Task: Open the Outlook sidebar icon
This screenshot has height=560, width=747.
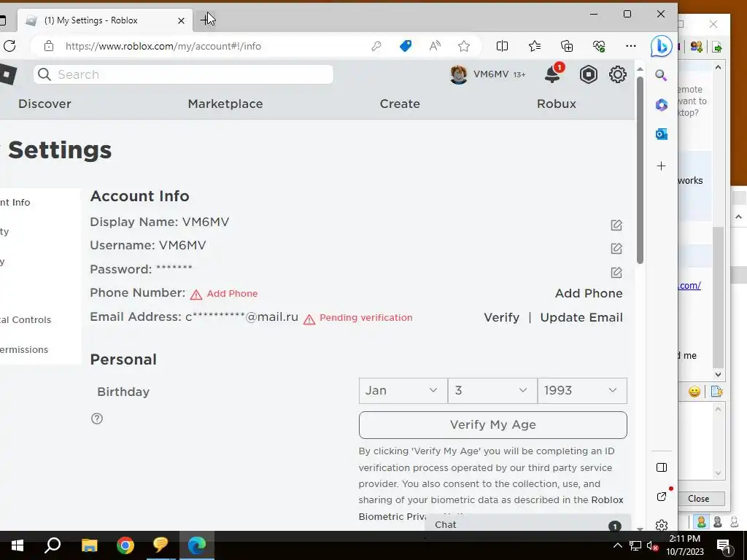Action: 661,134
